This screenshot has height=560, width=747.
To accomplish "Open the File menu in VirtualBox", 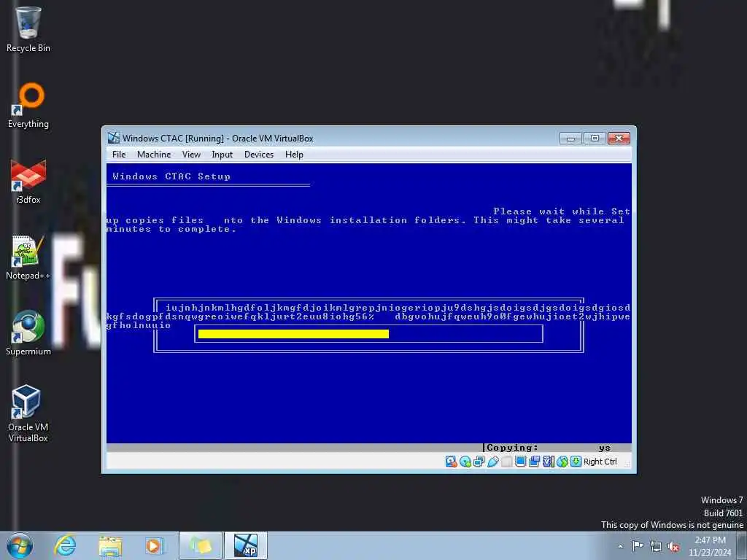I will pos(119,155).
